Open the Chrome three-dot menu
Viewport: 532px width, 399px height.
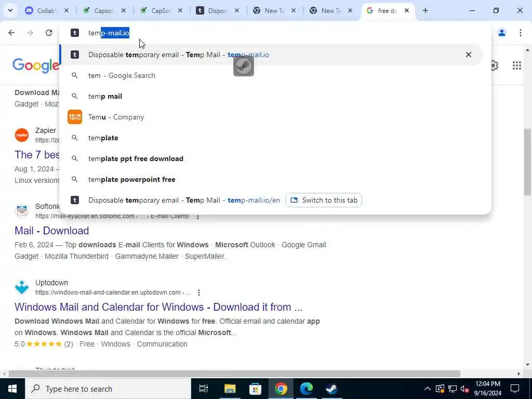click(x=521, y=33)
